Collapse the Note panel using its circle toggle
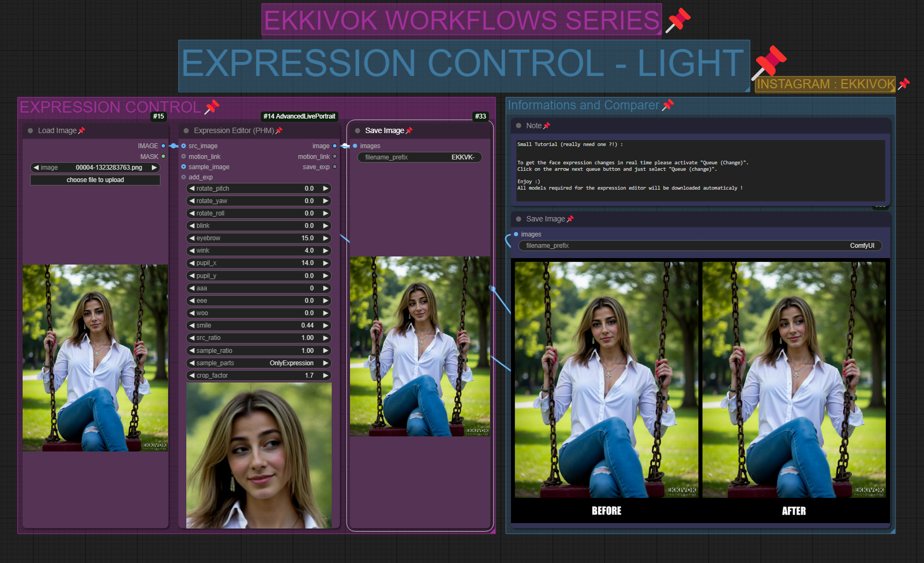 tap(519, 125)
